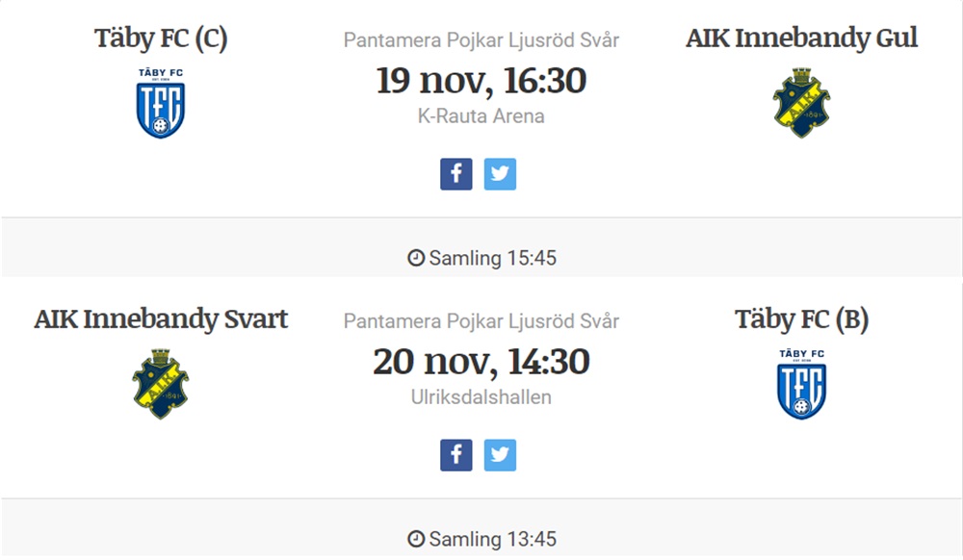Open the AIK Innebandy Gul team name
The width and height of the screenshot is (963, 560).
coord(801,38)
